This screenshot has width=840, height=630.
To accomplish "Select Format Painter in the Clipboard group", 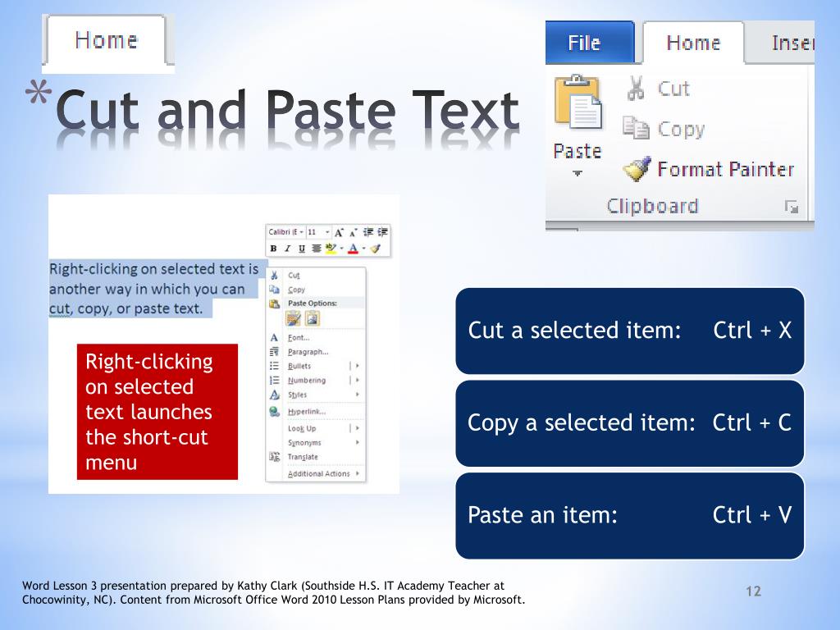I will click(708, 169).
